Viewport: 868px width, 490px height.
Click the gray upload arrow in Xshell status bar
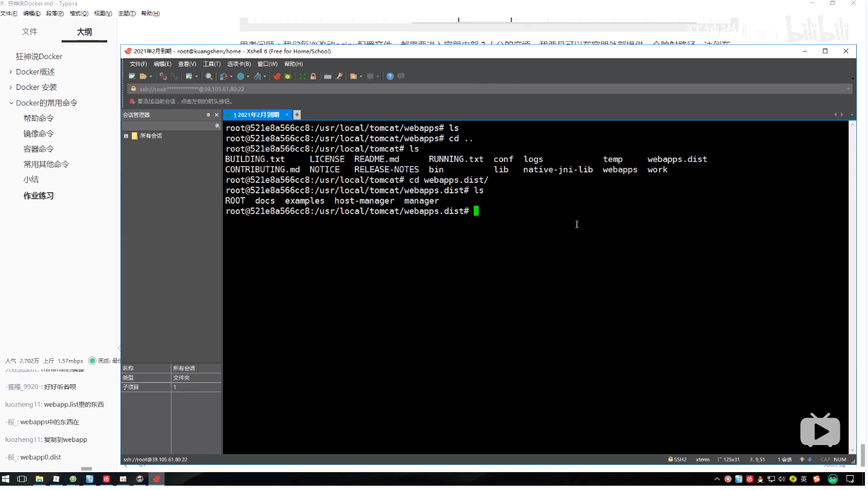coord(802,459)
